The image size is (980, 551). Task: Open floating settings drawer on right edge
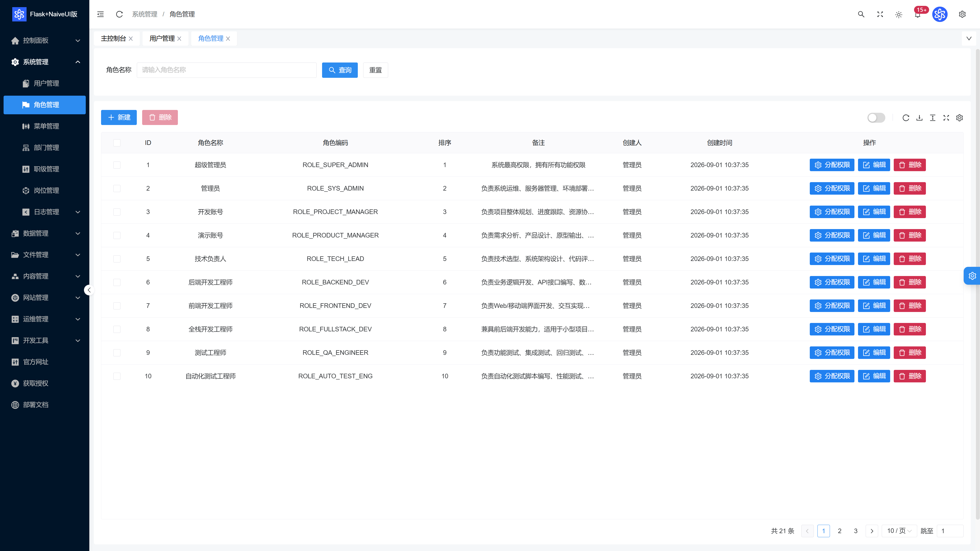tap(972, 276)
